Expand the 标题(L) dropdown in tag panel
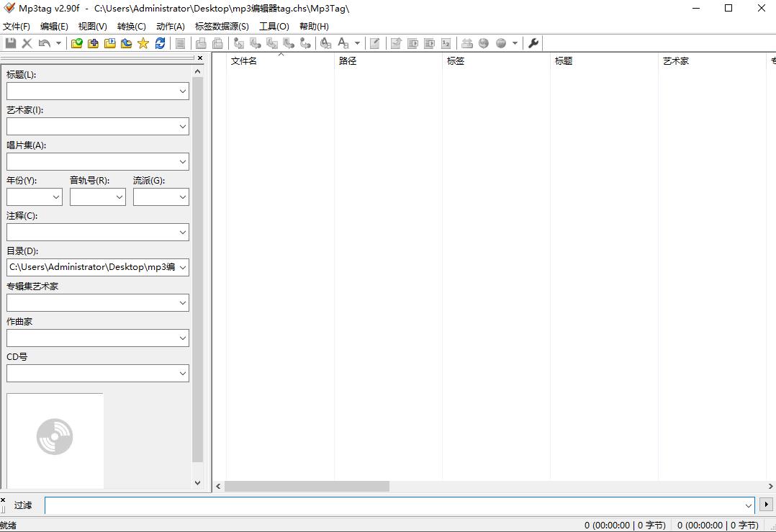Viewport: 776px width, 532px height. coord(182,91)
